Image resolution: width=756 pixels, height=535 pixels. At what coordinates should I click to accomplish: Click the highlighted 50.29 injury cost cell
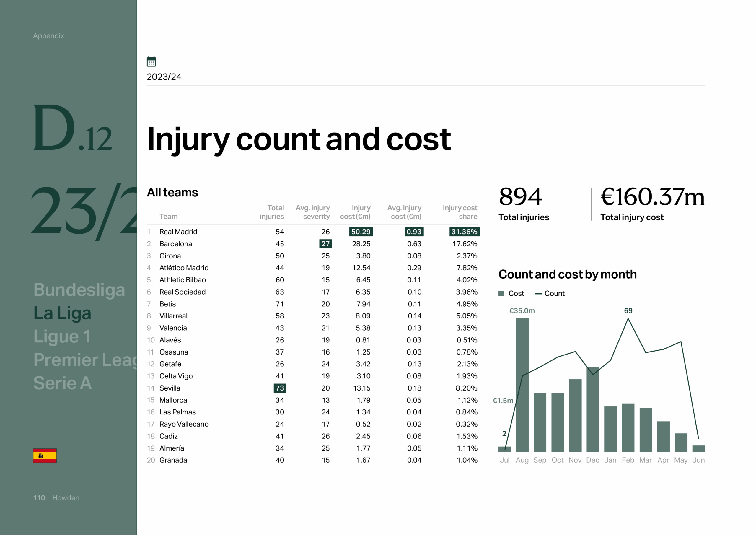pyautogui.click(x=361, y=232)
